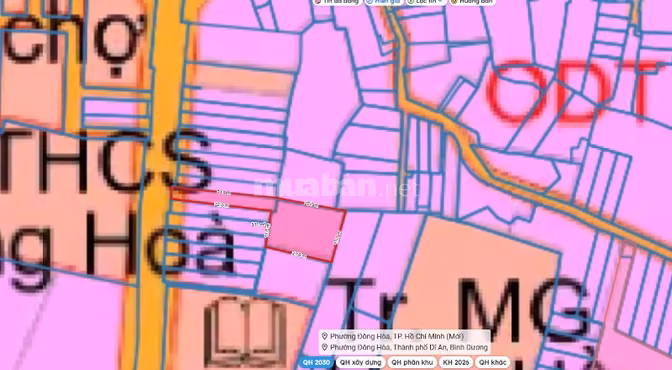Select the red-outlined highlighted land parcel
Viewport: 672px width, 370px height.
pyautogui.click(x=305, y=229)
